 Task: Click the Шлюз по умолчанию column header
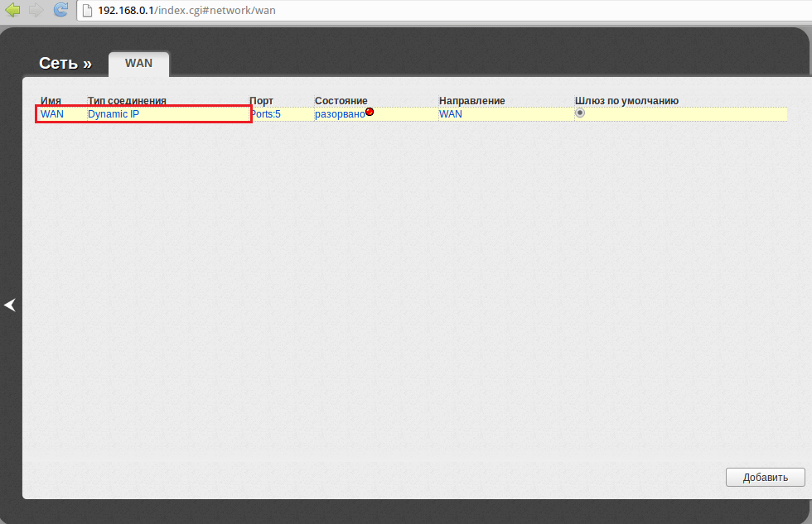626,101
